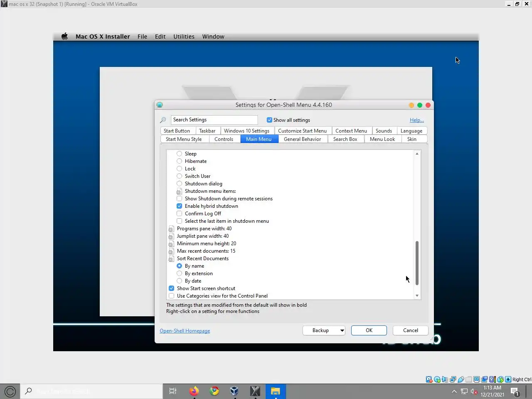Click the VirtualBox keyboard capture status icon
This screenshot has width=532, height=399.
[508, 379]
